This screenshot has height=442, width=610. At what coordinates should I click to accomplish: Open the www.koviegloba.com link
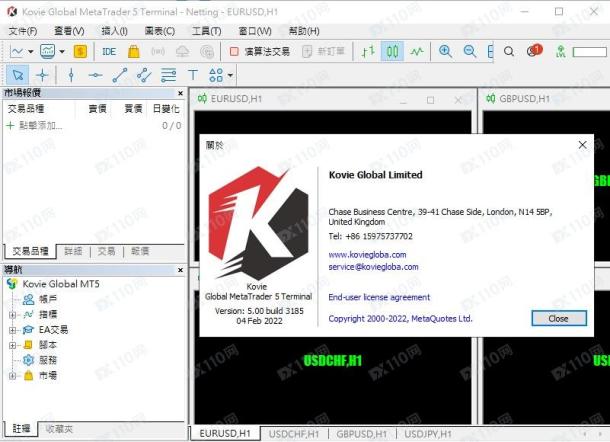pos(367,255)
